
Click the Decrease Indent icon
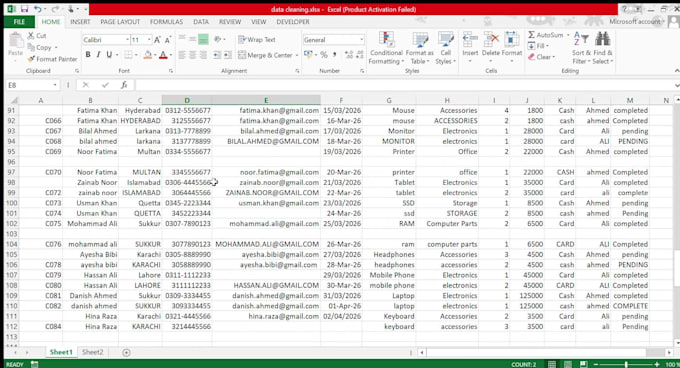coord(217,55)
